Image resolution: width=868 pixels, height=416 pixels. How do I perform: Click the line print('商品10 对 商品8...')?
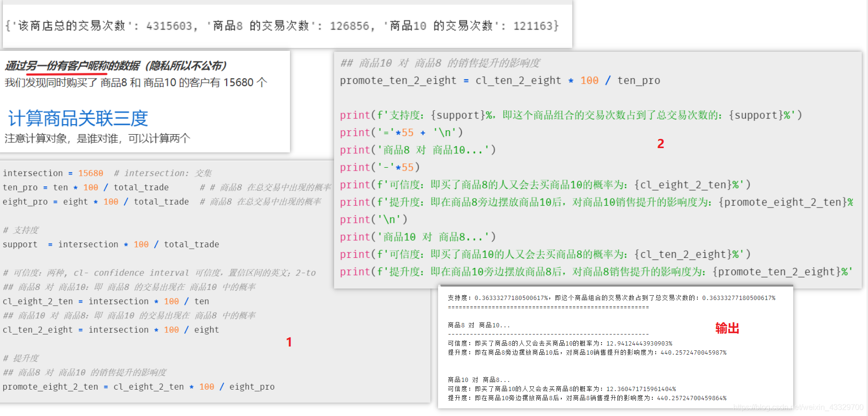(417, 237)
